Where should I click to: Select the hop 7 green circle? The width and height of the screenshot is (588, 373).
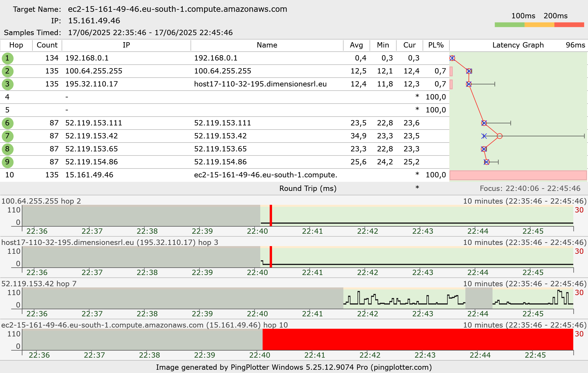[7, 136]
